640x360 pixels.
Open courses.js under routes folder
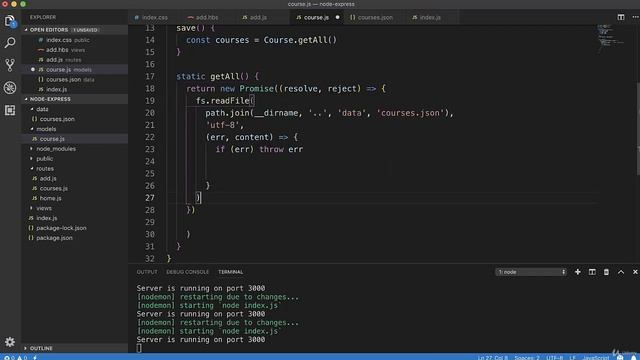(75, 188)
